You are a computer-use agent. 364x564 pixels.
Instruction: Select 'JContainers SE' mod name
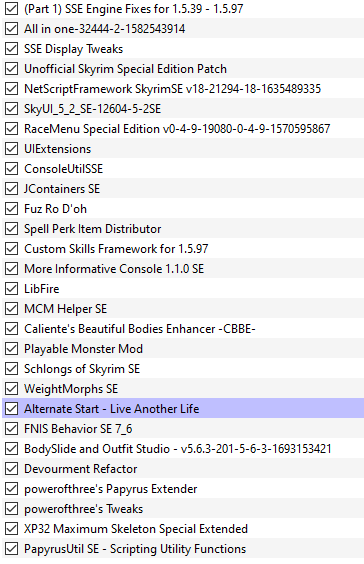coord(62,188)
